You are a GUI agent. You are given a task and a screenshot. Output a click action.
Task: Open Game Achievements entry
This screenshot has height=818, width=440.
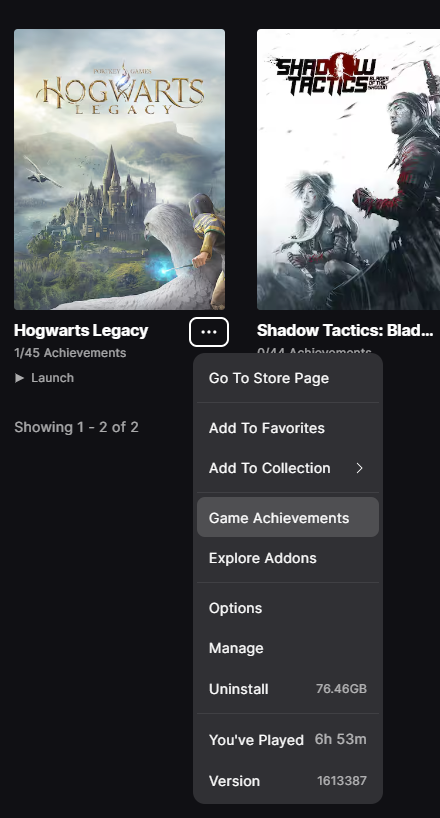point(288,518)
